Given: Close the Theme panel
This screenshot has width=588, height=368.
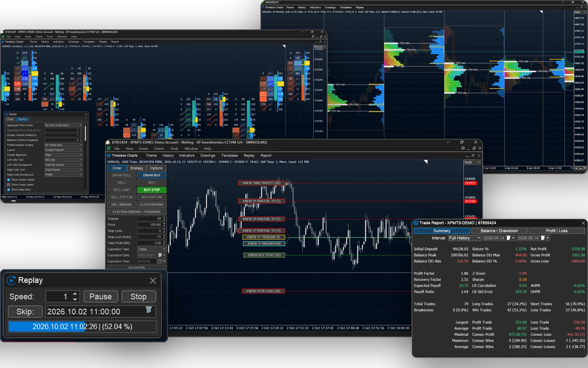Looking at the screenshot, I should point(86,114).
